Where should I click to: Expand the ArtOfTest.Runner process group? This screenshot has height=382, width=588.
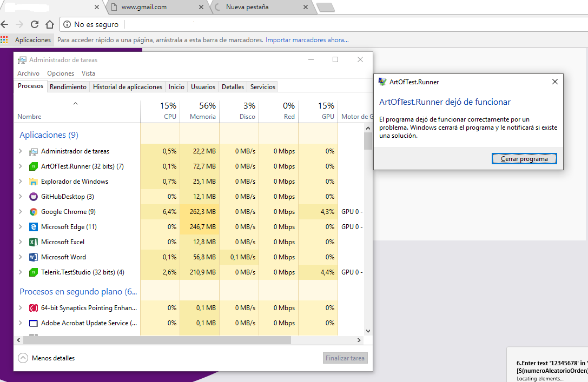(x=21, y=166)
